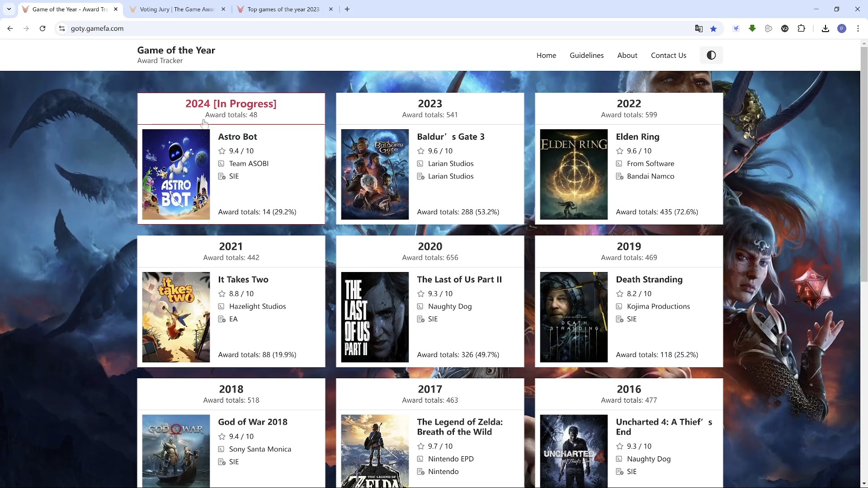Select 'Award totals: 435 (72.6%)' text
Viewport: 868px width, 488px height.
657,212
